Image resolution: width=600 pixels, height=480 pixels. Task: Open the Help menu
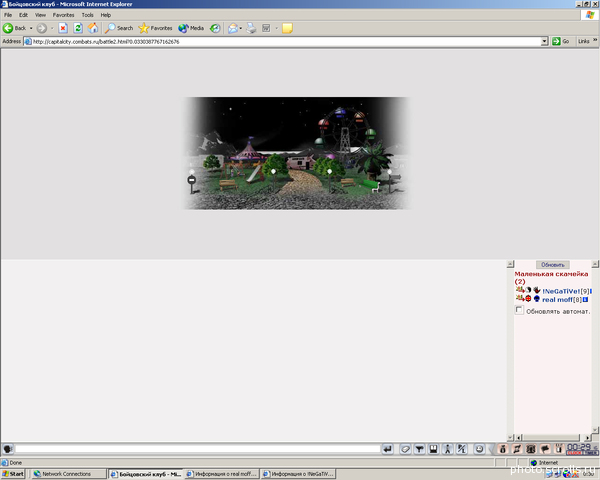(x=106, y=15)
